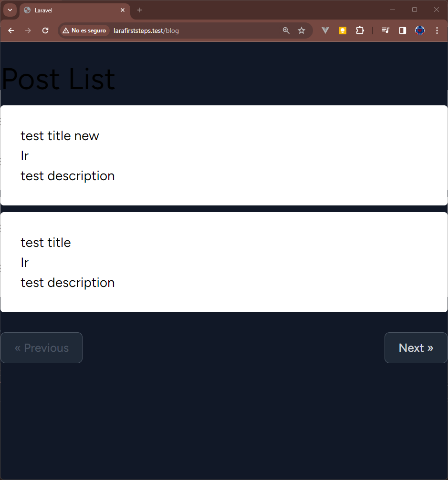448x480 pixels.
Task: Close the Laravel tab
Action: 123,10
